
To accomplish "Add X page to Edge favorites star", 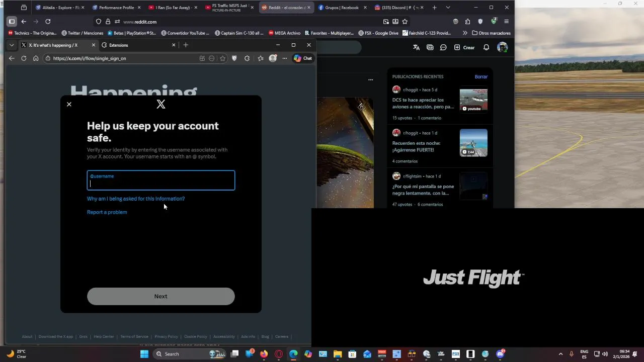I will click(222, 58).
